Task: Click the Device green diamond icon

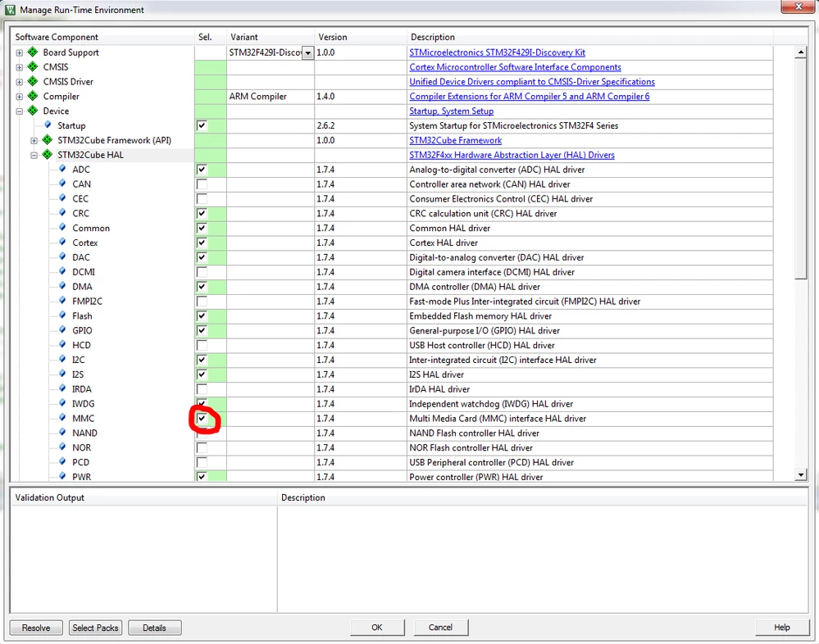Action: coord(33,110)
